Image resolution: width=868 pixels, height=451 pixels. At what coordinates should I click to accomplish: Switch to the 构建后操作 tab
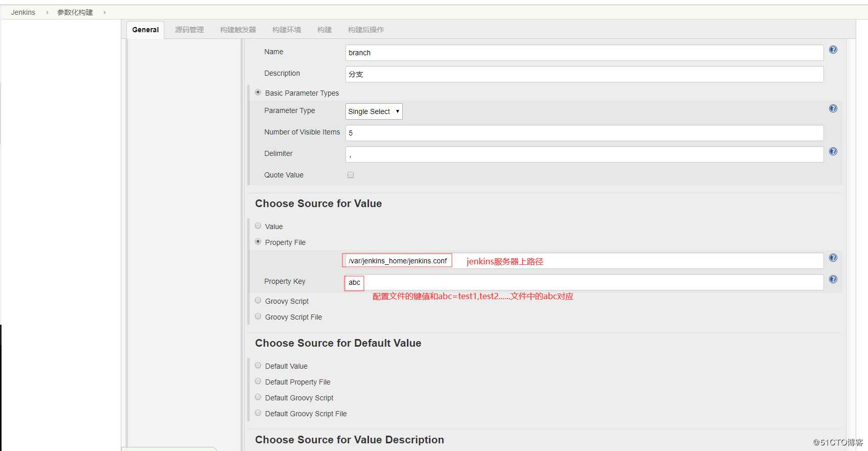tap(366, 30)
